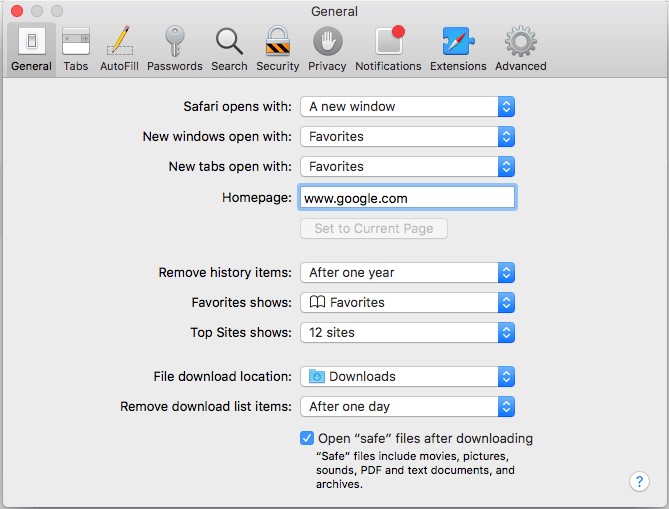The width and height of the screenshot is (669, 509).
Task: Expand the Safari opens with dropdown
Action: click(x=407, y=107)
